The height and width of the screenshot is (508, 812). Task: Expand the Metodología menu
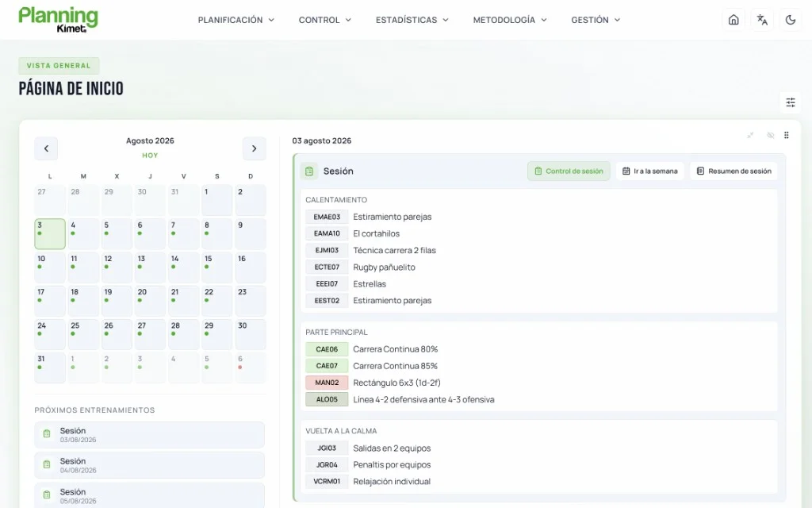(510, 20)
